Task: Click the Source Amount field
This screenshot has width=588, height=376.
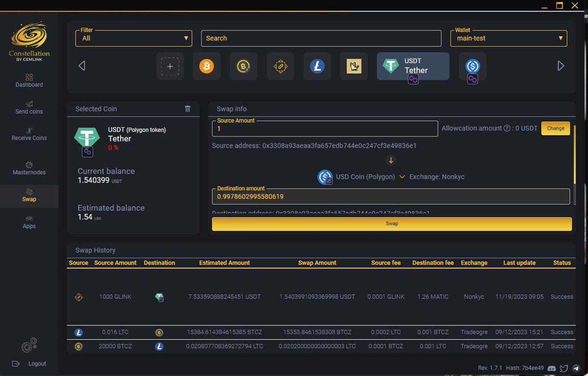Action: point(325,128)
